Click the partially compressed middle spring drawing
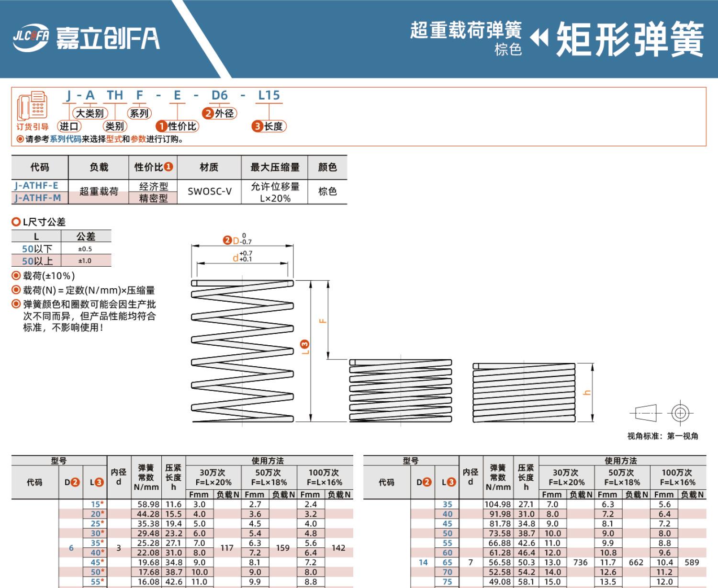Screen dimensions: 718x588 click(x=401, y=391)
